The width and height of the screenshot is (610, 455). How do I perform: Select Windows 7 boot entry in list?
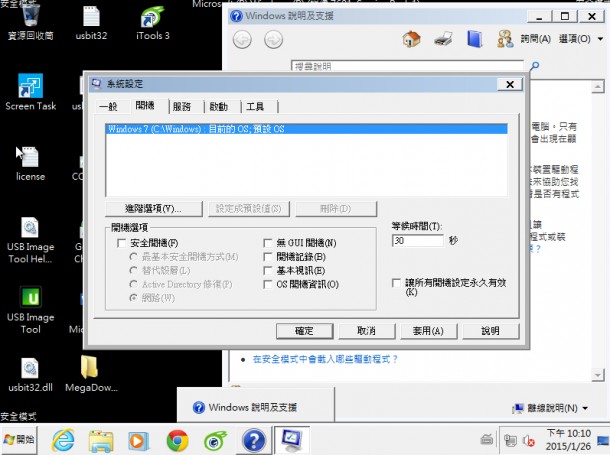click(306, 129)
